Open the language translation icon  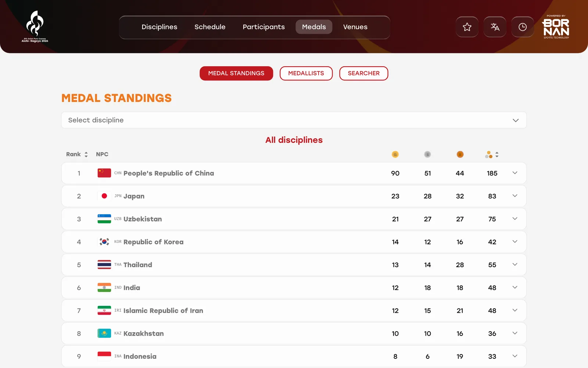coord(495,27)
